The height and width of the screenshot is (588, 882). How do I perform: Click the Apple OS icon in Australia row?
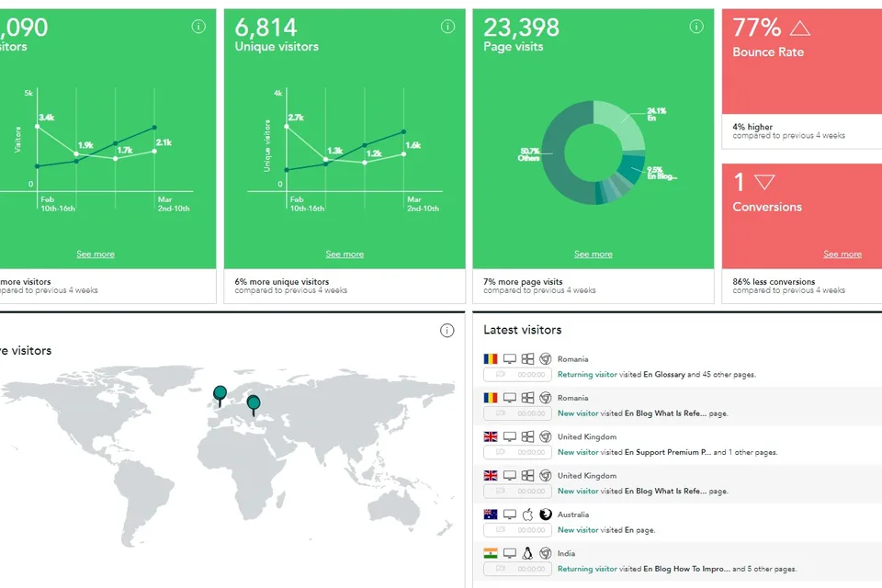527,514
